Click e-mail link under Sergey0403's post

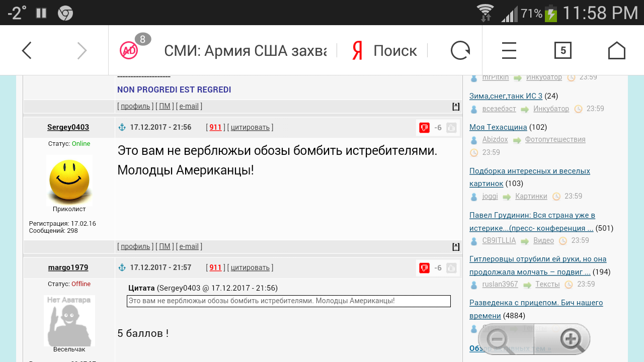[189, 246]
